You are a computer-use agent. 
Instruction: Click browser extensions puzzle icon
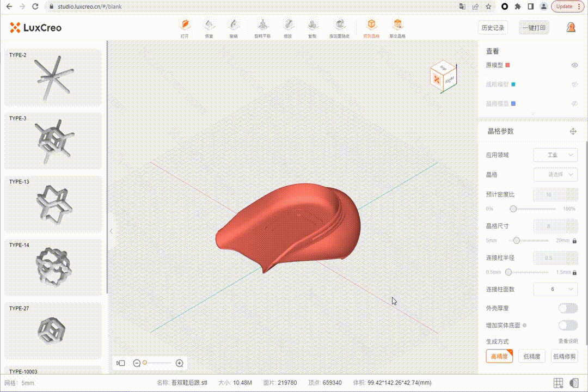518,7
